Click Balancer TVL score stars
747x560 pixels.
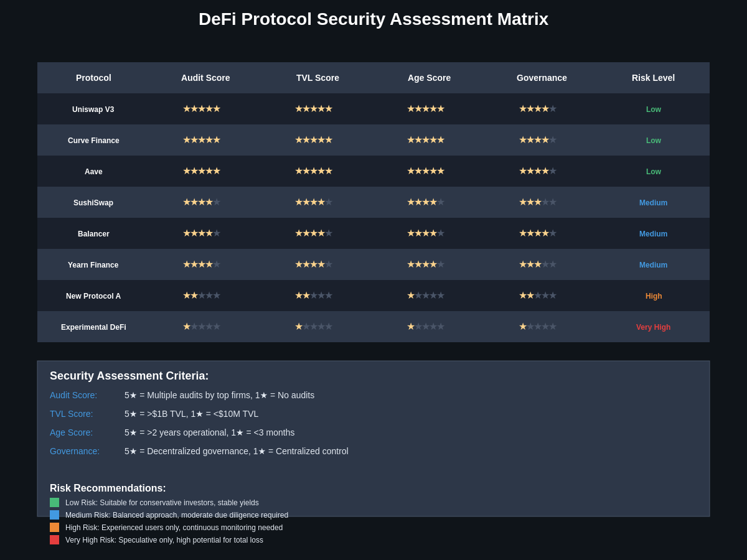314,233
